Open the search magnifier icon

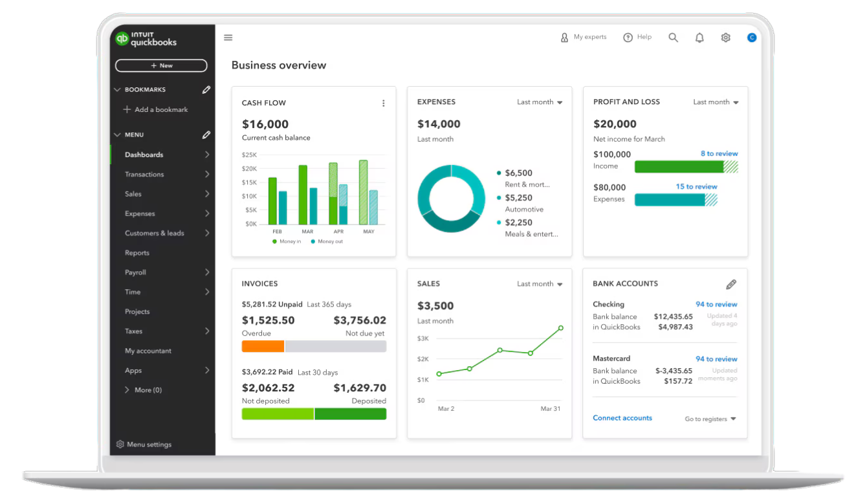[x=674, y=38]
